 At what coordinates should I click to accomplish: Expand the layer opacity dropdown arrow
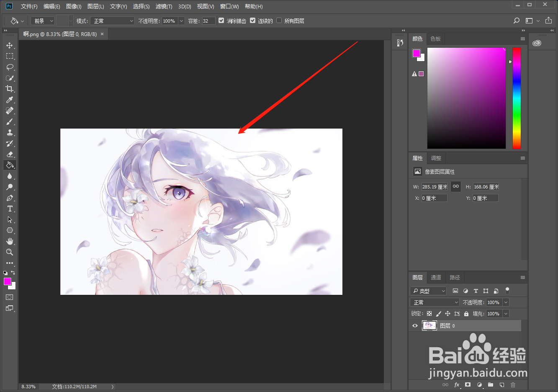coord(506,302)
